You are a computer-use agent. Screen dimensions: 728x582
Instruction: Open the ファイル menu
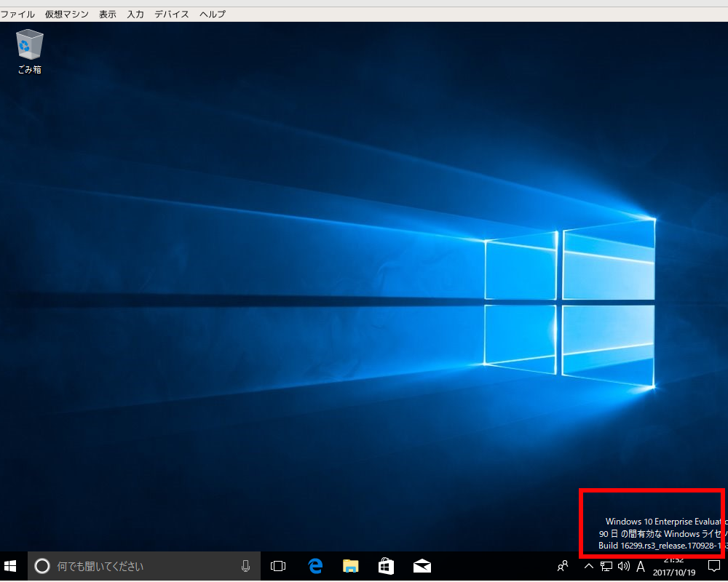point(17,14)
